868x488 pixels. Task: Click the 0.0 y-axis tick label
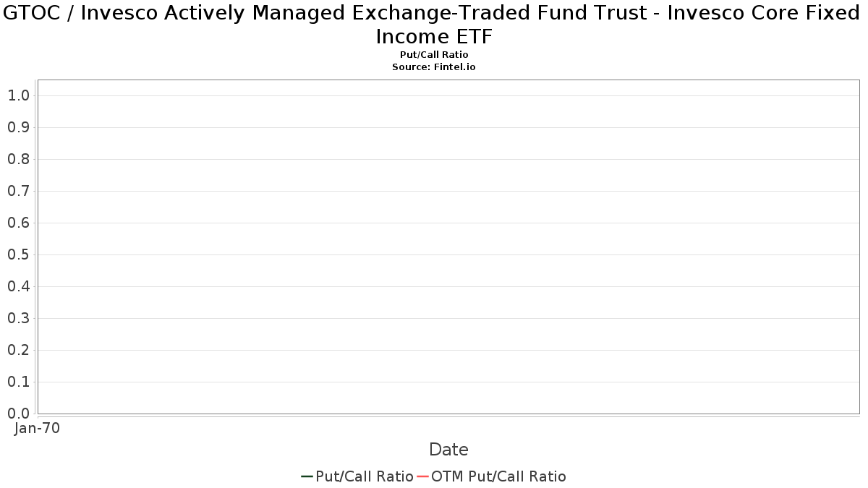(x=18, y=414)
